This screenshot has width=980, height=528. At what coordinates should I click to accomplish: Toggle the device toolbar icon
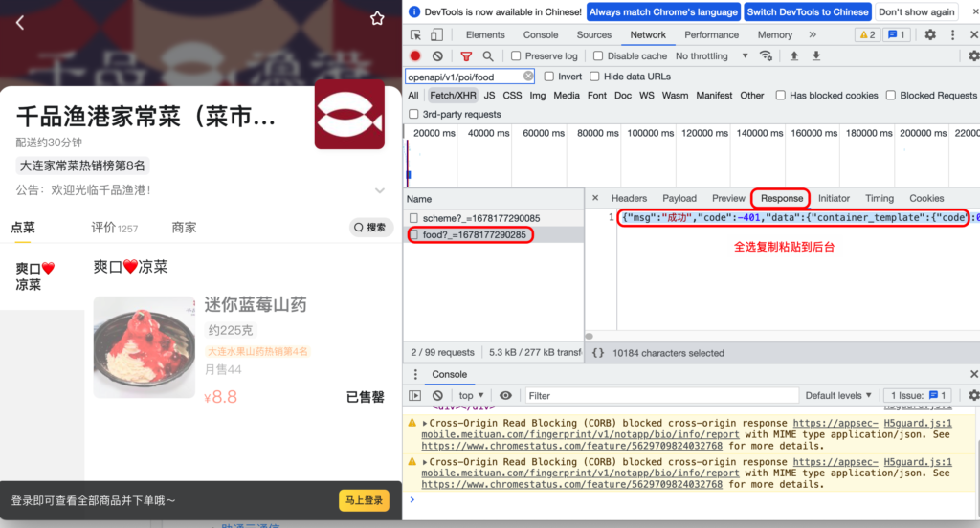point(440,34)
